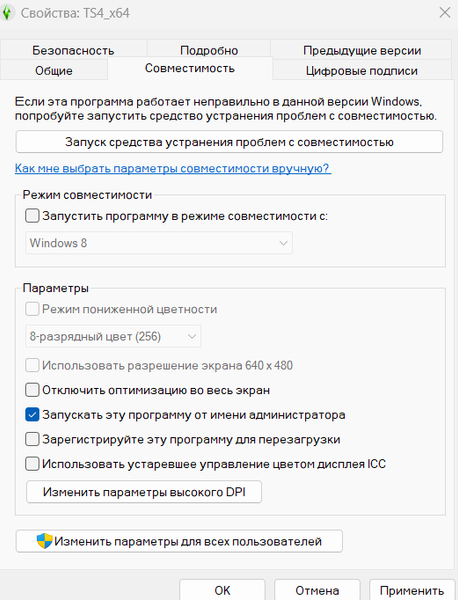Screen dimensions: 458x600
Task: Open the Цифровые подписи tab
Action: (362, 70)
